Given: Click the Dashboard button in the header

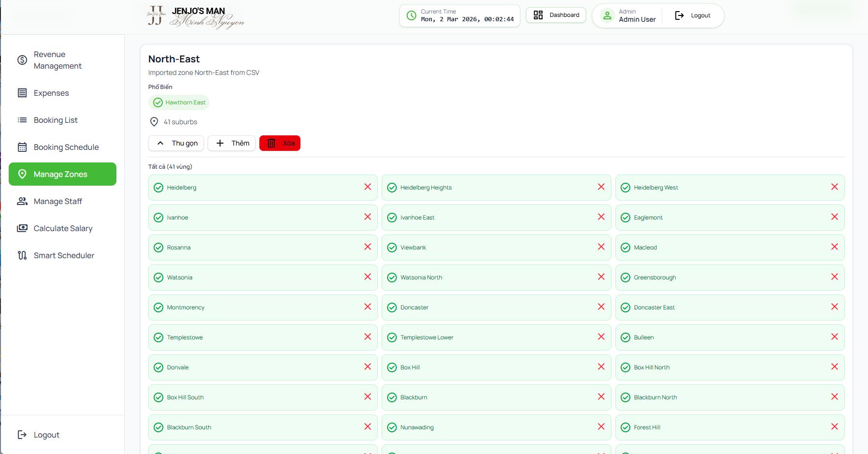Looking at the screenshot, I should tap(556, 15).
